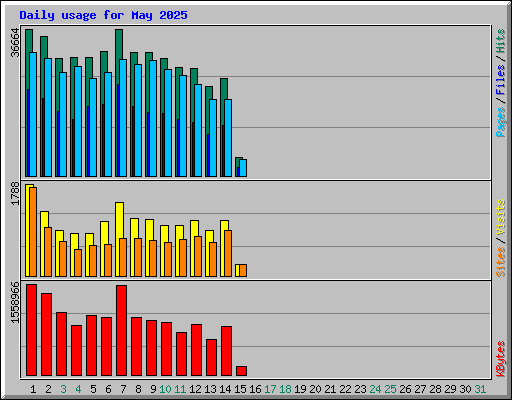
Task: Click the day 21 label on x-axis
Action: pos(330,389)
